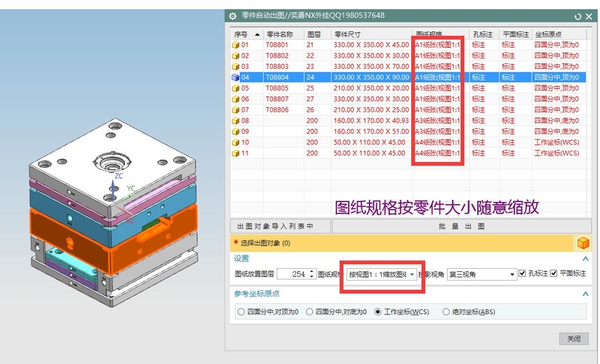Sort by the 零件尺寸 column header

click(x=371, y=34)
